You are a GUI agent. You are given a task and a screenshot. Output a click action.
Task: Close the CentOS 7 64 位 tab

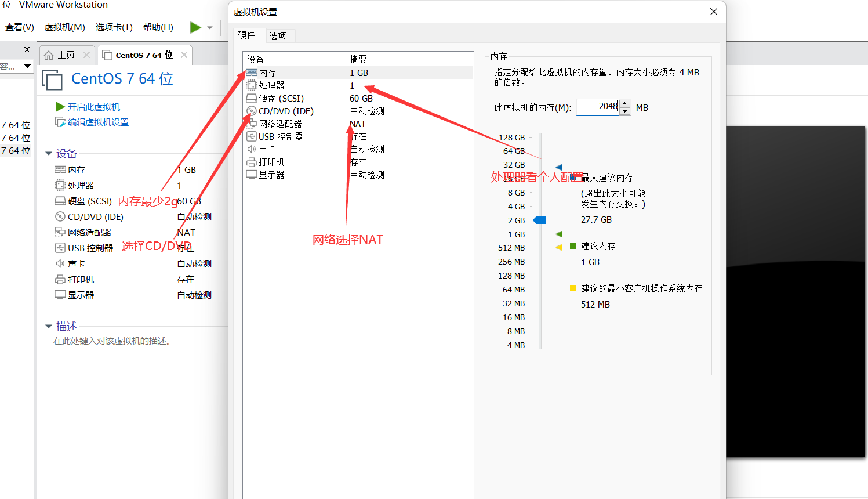(184, 55)
